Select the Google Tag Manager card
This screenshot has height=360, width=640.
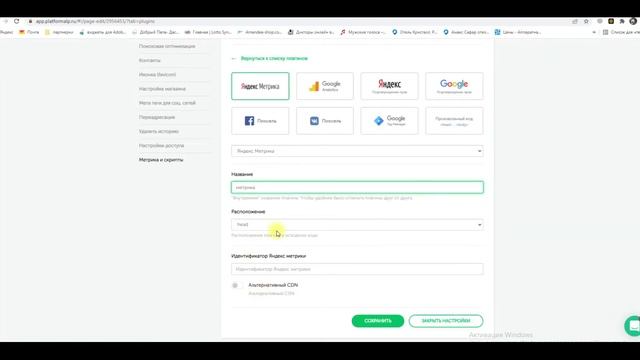pos(389,121)
